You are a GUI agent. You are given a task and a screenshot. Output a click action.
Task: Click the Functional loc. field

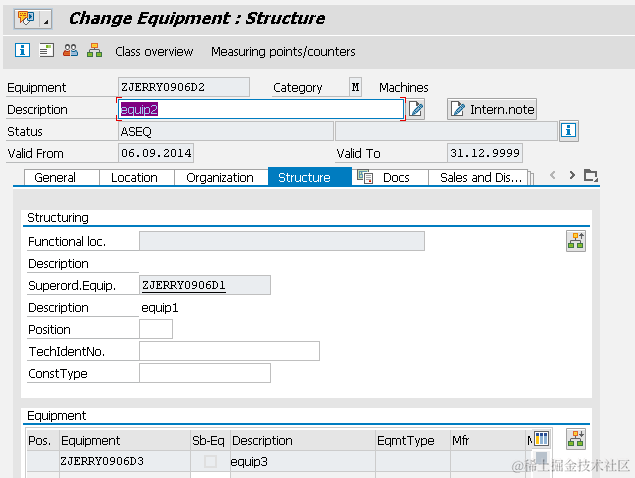(282, 241)
